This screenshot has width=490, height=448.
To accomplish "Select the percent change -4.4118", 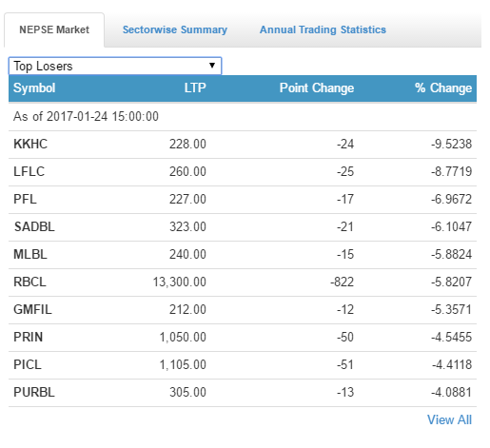I will (452, 364).
